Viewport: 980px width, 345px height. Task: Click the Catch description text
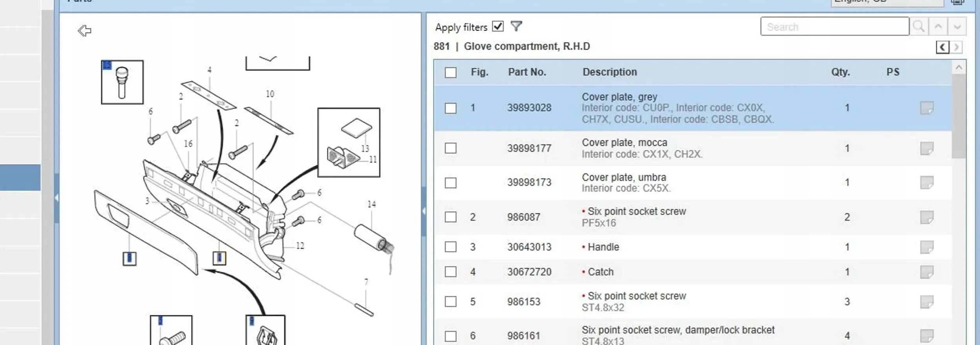coord(601,272)
